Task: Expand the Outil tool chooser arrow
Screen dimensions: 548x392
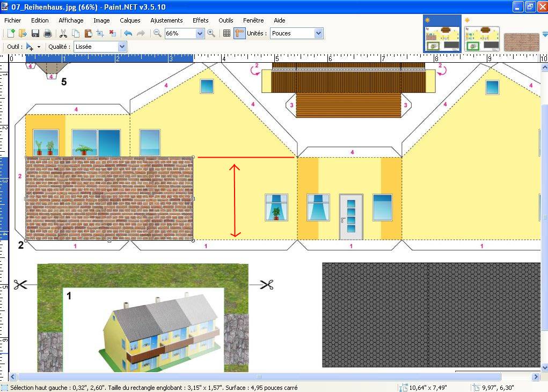Action: tap(39, 47)
